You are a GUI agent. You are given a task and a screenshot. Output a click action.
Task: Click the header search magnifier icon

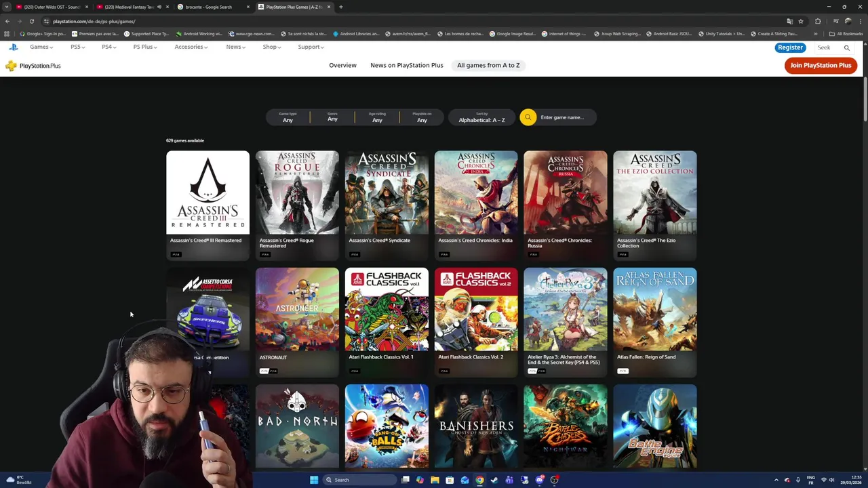[x=846, y=47]
